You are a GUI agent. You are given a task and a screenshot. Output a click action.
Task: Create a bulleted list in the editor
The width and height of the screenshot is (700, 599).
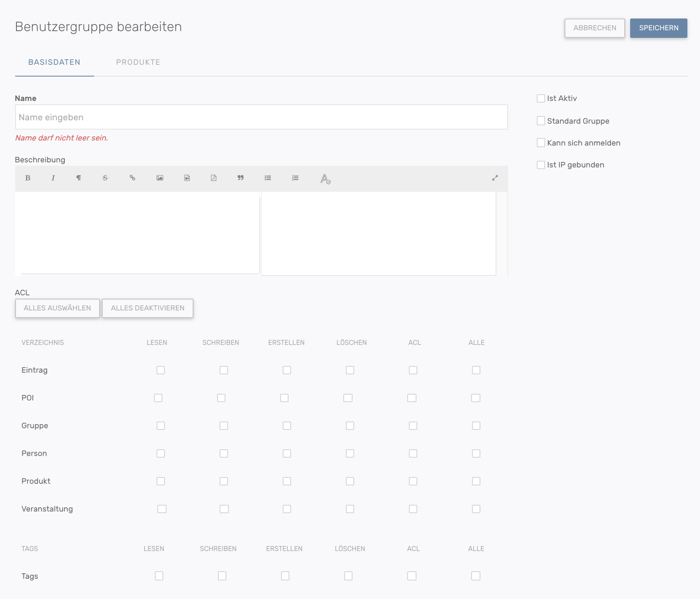tap(268, 178)
